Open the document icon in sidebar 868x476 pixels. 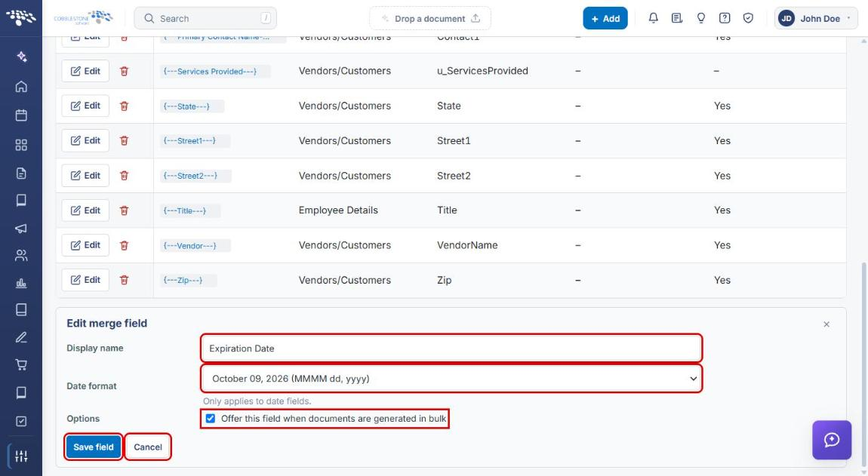pos(21,174)
